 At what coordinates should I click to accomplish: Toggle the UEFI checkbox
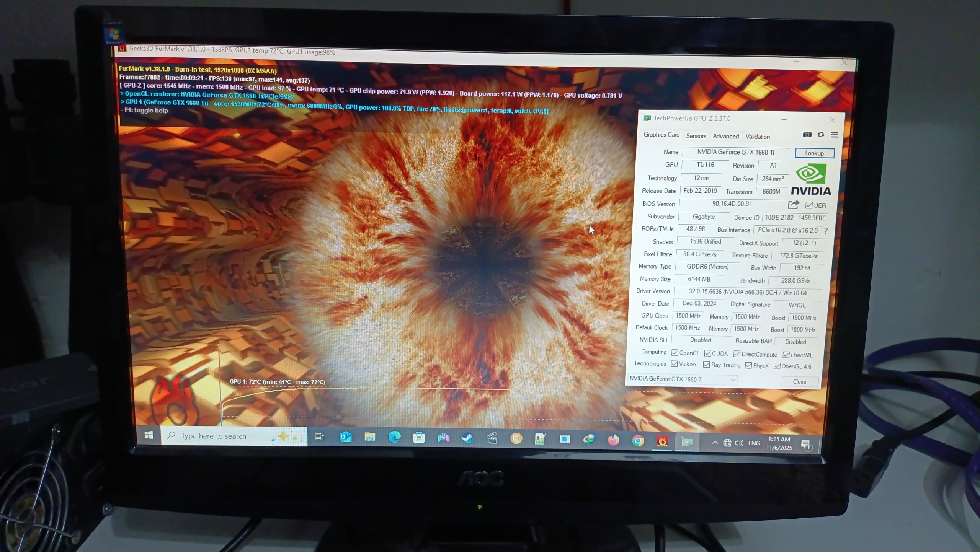[809, 205]
